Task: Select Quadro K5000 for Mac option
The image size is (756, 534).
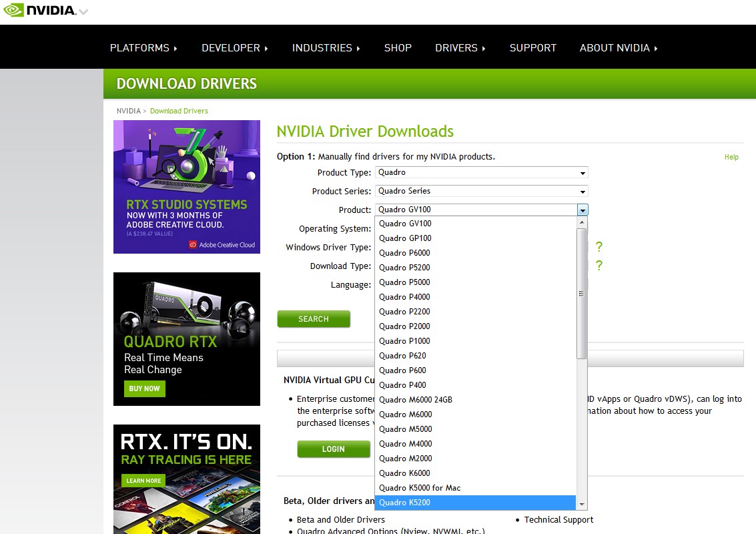Action: [475, 488]
